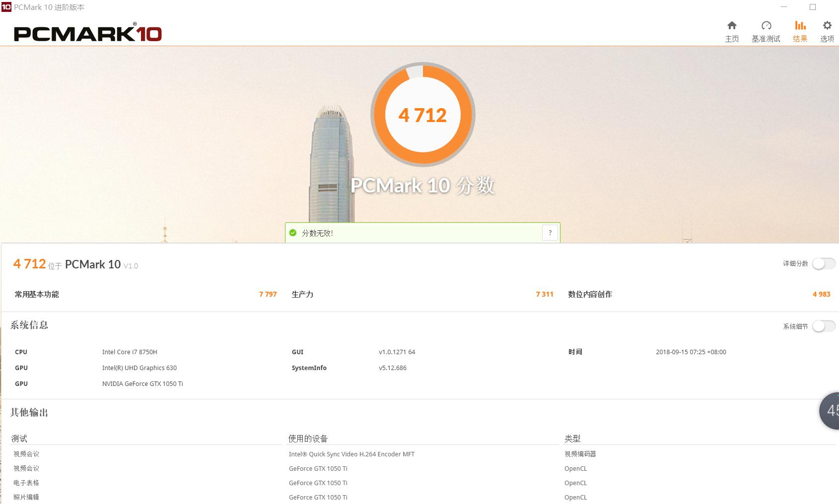This screenshot has height=504, width=839.
Task: Click the PCMark 10 title bar app icon
Action: coord(5,7)
